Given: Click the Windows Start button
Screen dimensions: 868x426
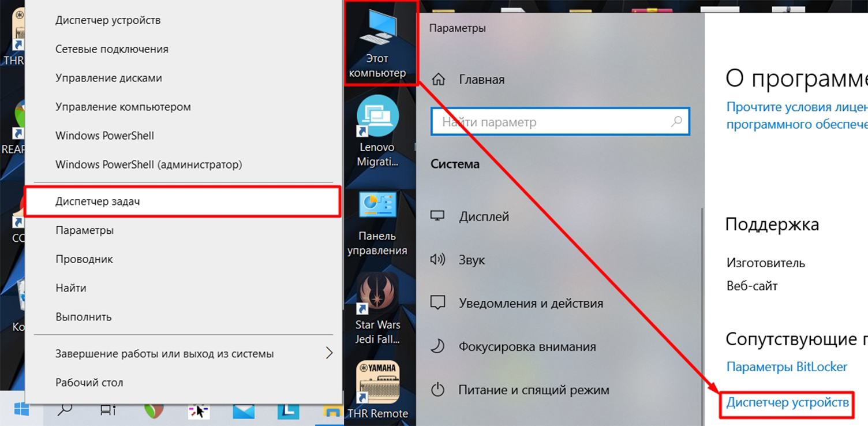Looking at the screenshot, I should tap(21, 410).
